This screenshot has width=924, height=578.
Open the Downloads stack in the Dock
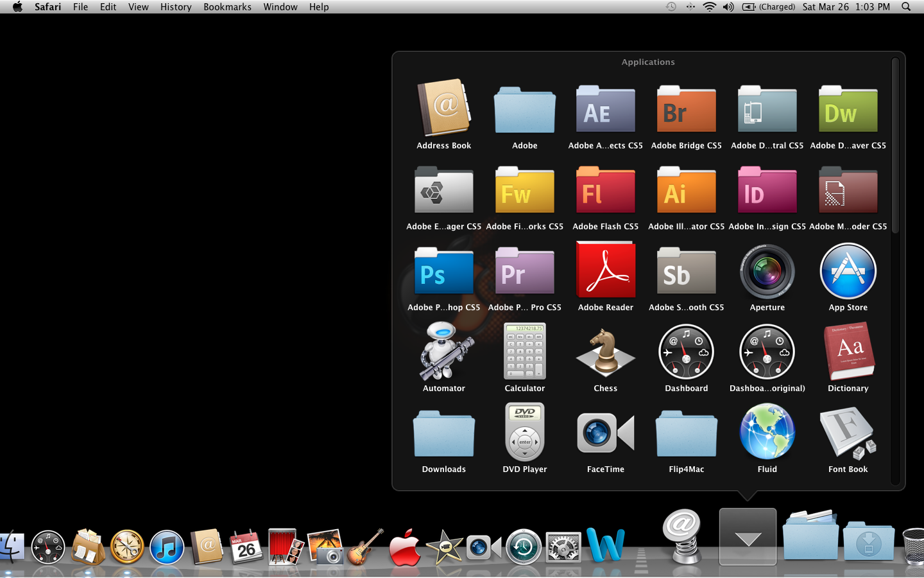tap(869, 541)
